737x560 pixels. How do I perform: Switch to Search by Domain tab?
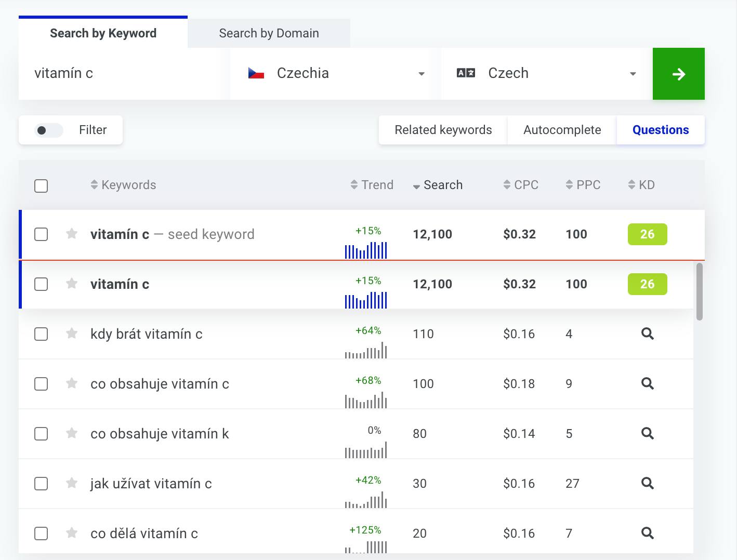(269, 33)
